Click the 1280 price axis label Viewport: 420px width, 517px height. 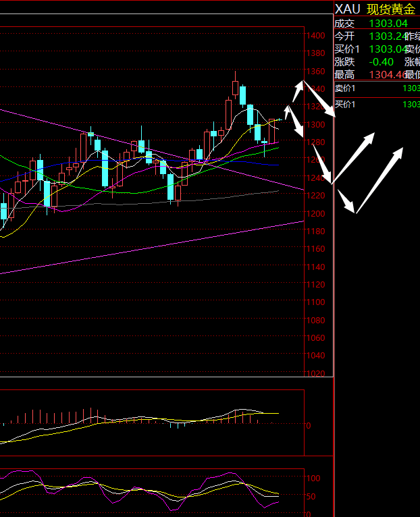(316, 142)
